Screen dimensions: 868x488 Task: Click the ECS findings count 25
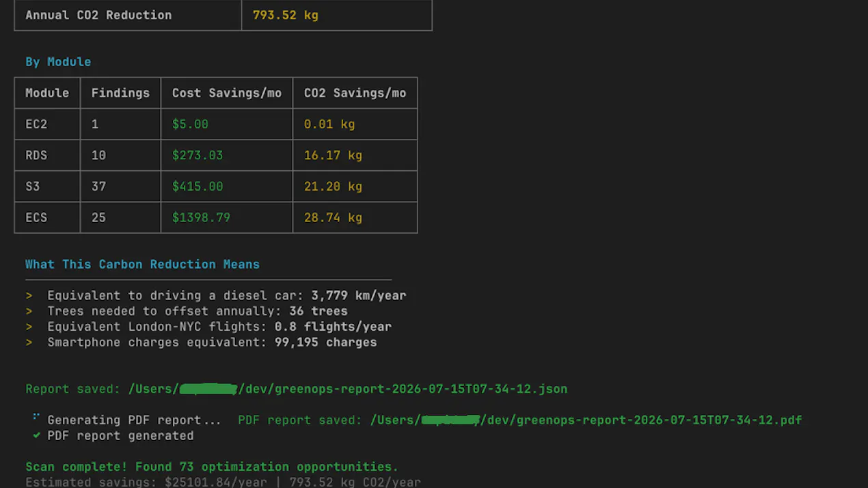pyautogui.click(x=98, y=218)
